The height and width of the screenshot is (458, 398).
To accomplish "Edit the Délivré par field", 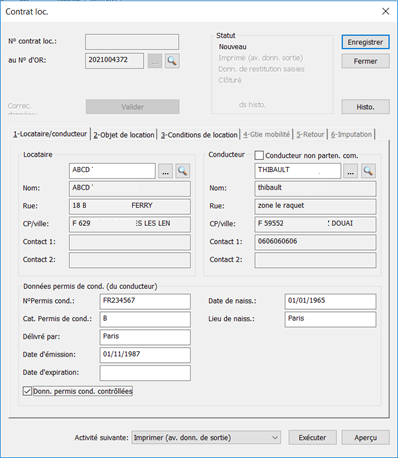I will coord(145,337).
